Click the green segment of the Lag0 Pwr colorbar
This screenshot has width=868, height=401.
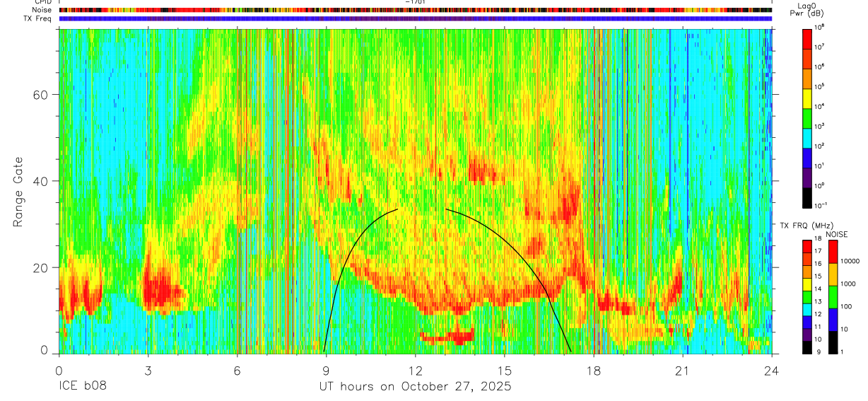coord(807,117)
